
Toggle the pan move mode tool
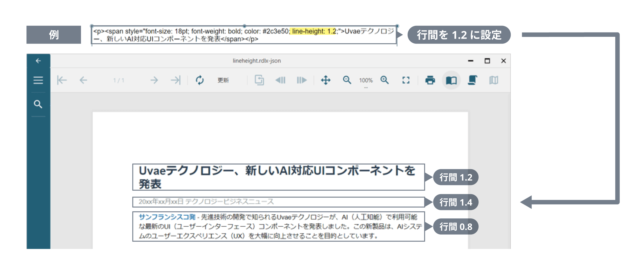coord(326,80)
